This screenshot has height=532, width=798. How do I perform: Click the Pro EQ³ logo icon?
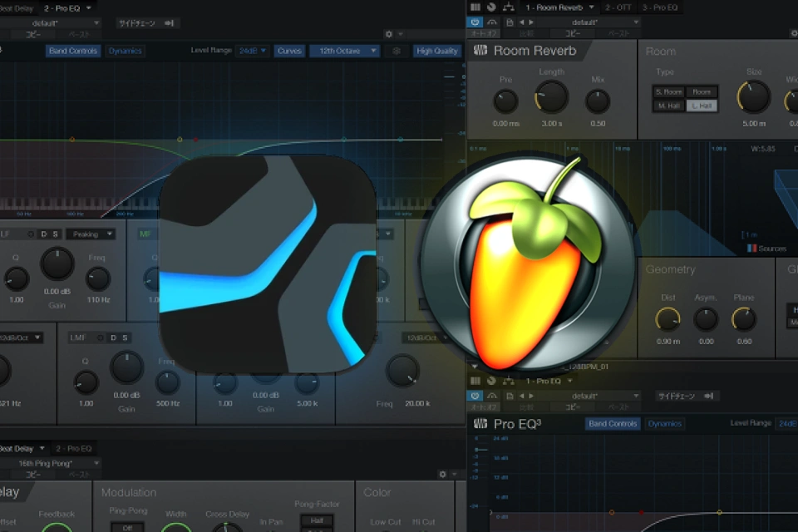480,424
